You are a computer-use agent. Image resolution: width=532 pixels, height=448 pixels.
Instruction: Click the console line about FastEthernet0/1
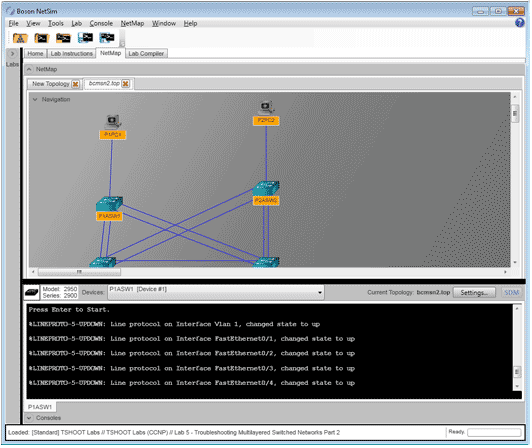(x=192, y=339)
